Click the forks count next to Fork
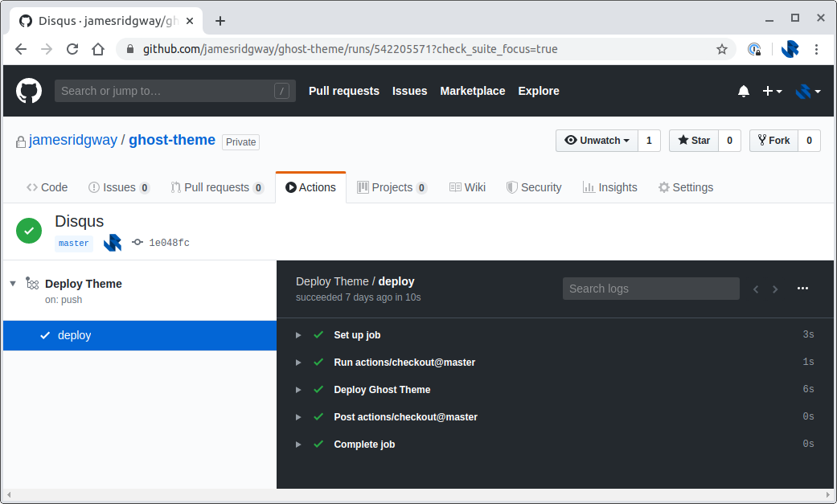Viewport: 837px width, 504px height. (x=809, y=141)
